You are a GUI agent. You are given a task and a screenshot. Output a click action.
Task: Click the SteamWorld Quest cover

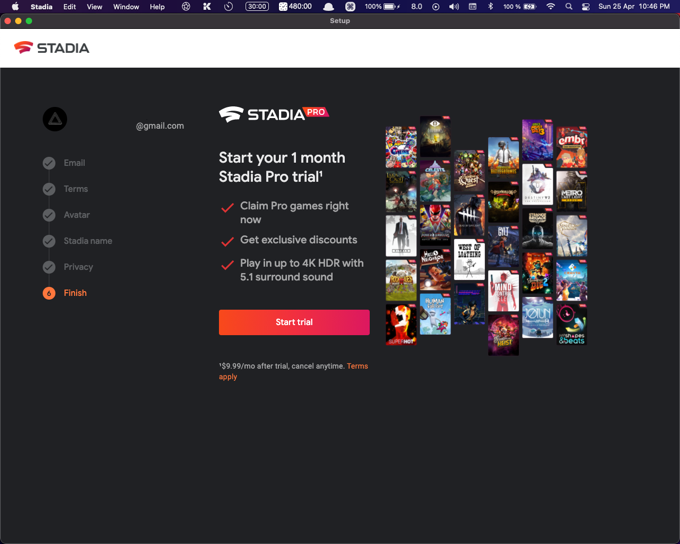tap(469, 171)
